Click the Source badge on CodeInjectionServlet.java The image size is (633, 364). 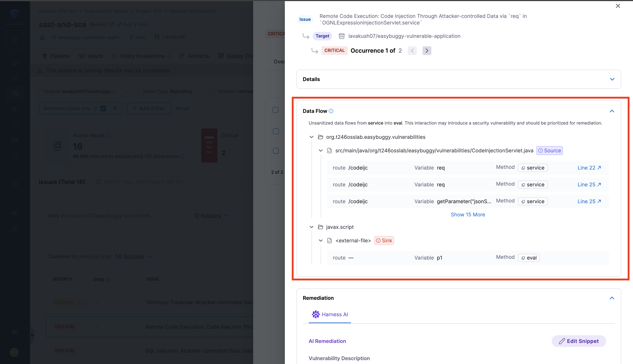(549, 151)
